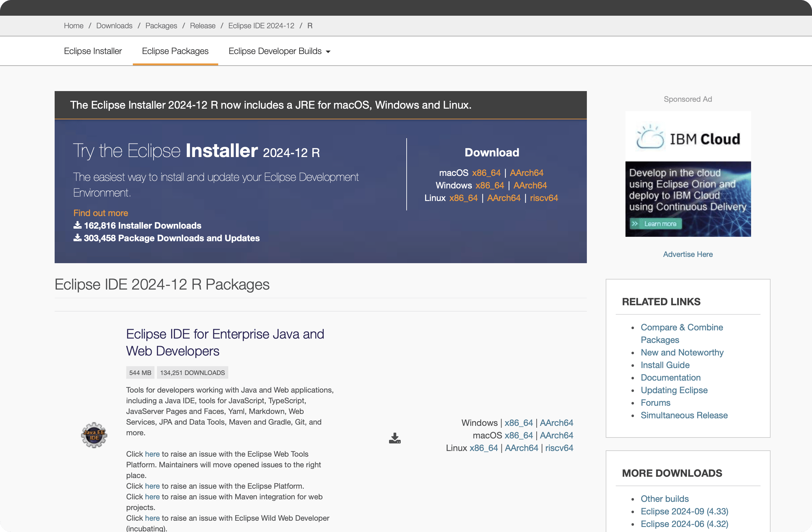
Task: Open Downloads breadcrumb link
Action: [x=114, y=26]
